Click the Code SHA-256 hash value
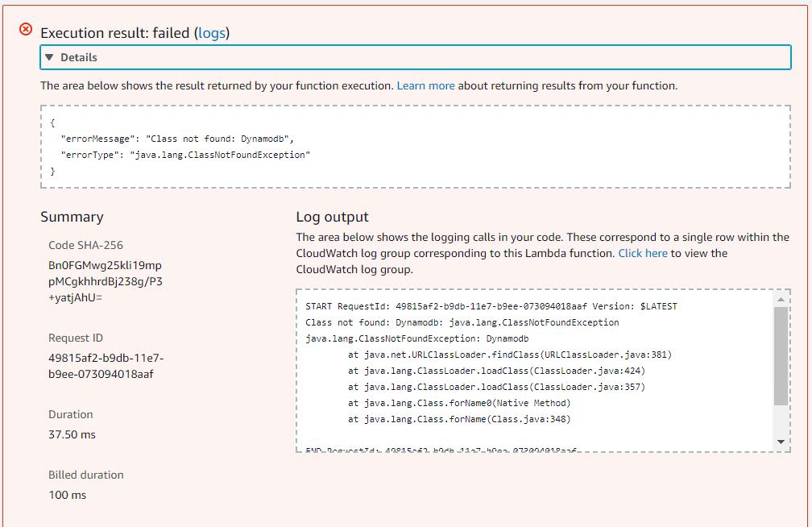 pyautogui.click(x=106, y=281)
